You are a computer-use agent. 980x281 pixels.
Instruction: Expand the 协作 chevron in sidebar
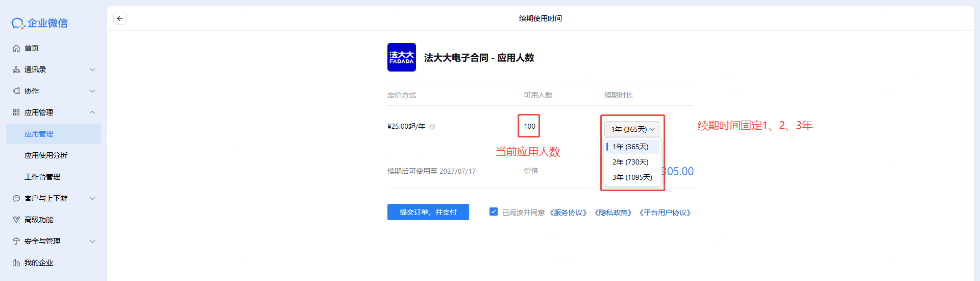(92, 91)
